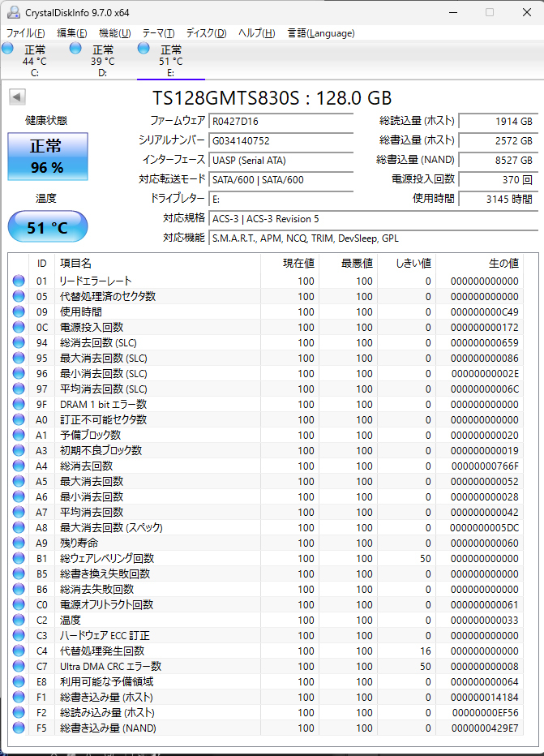Click the status orb of row B1 総ウェアレベリング回数
This screenshot has width=544, height=756.
coord(19,558)
